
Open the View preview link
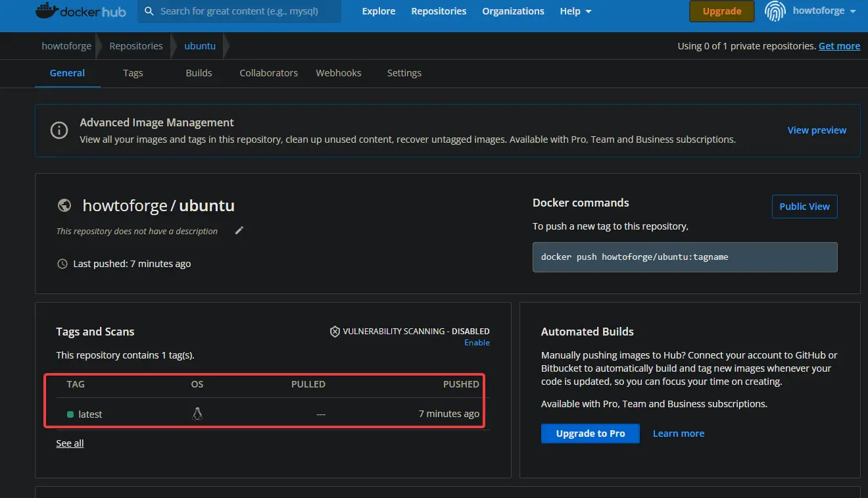pyautogui.click(x=817, y=130)
